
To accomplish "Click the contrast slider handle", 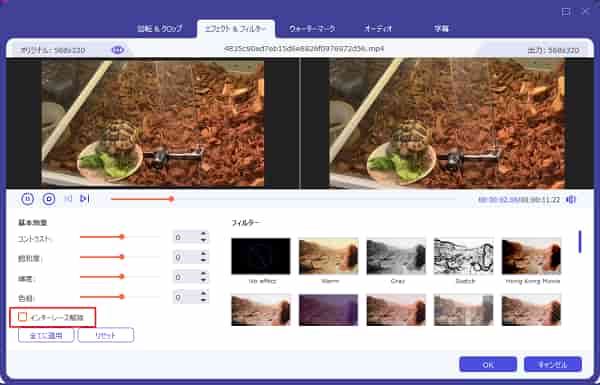I will [122, 237].
